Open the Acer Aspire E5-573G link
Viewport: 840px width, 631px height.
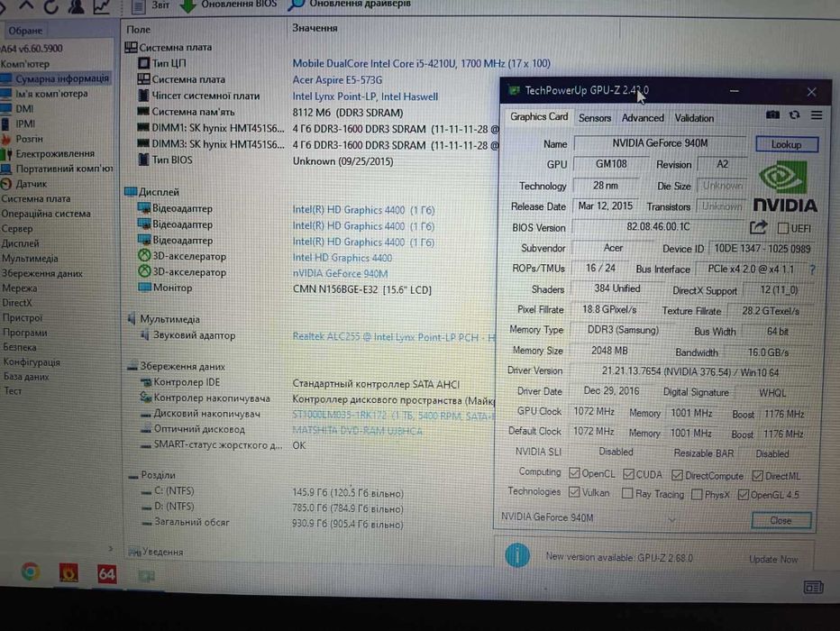(x=337, y=80)
